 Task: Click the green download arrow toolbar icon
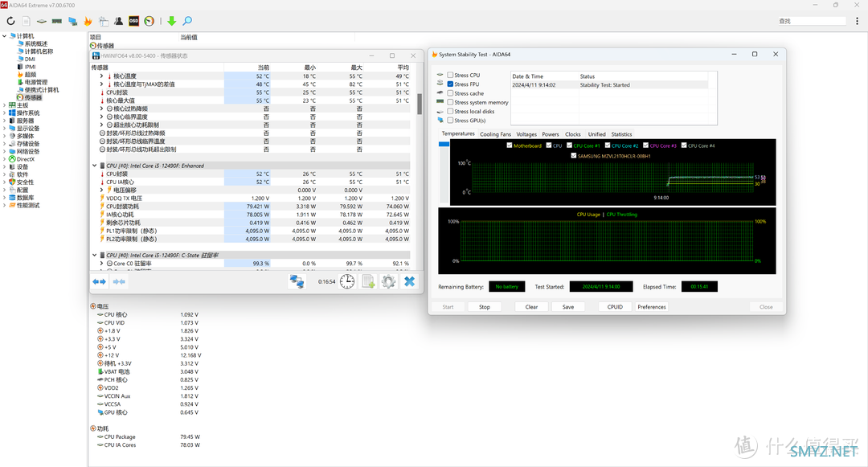[x=172, y=21]
